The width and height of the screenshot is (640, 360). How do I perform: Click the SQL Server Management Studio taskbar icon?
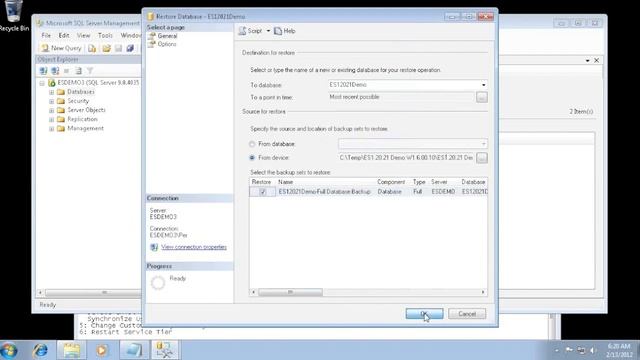[x=165, y=350]
